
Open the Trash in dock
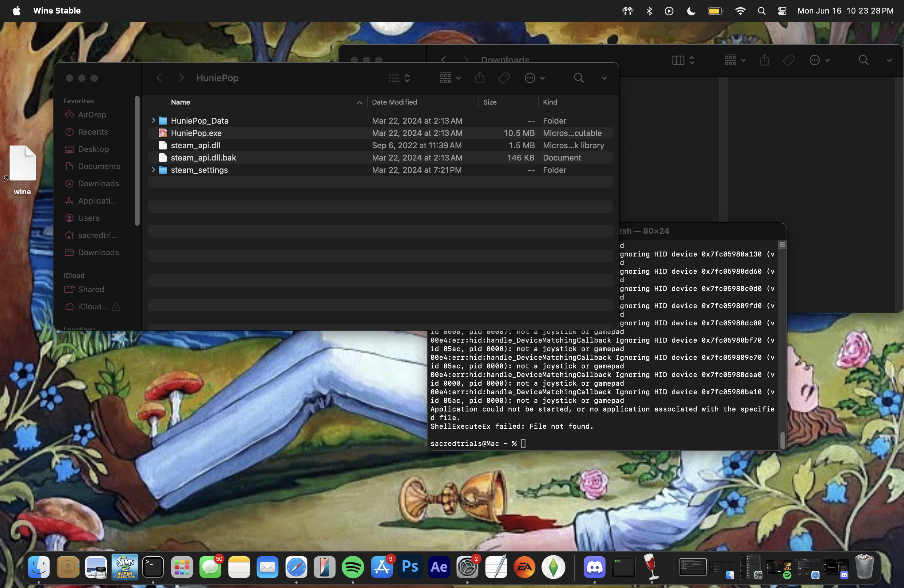(x=864, y=567)
